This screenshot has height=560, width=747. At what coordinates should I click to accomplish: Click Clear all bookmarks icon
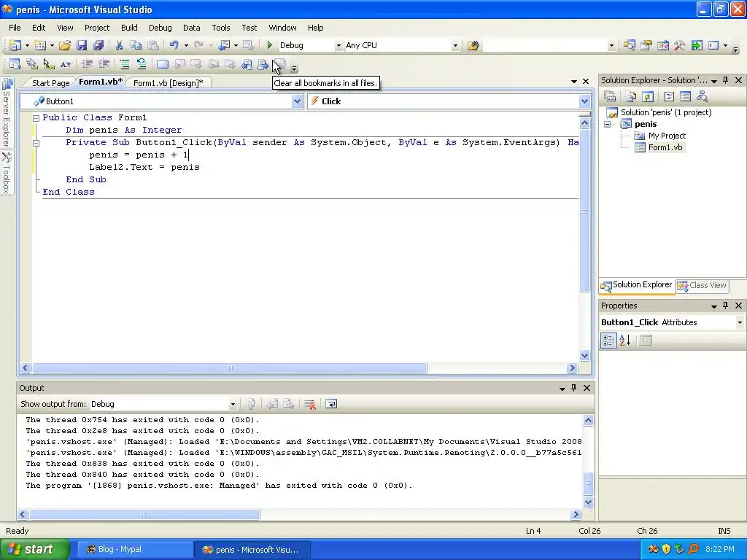coord(280,64)
